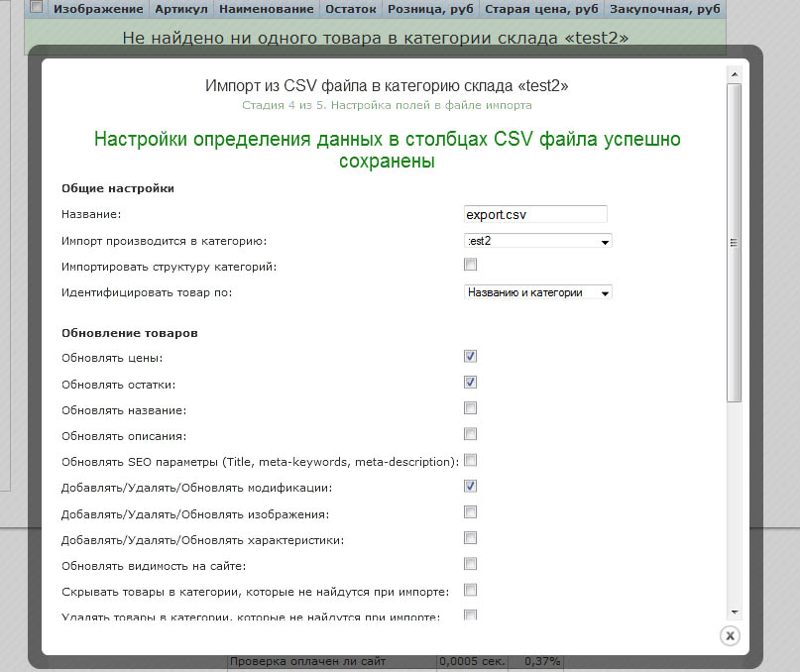
Task: Toggle 'Обновлять цены' checkbox
Action: coord(471,356)
